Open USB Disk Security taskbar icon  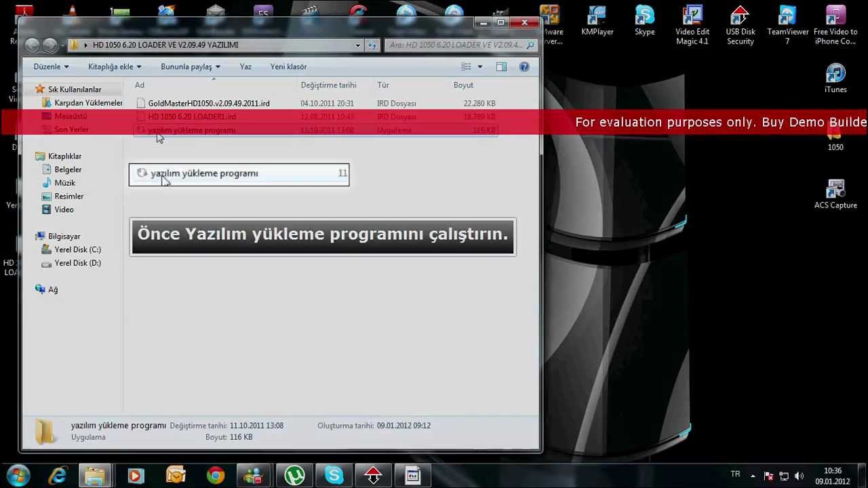tap(373, 476)
